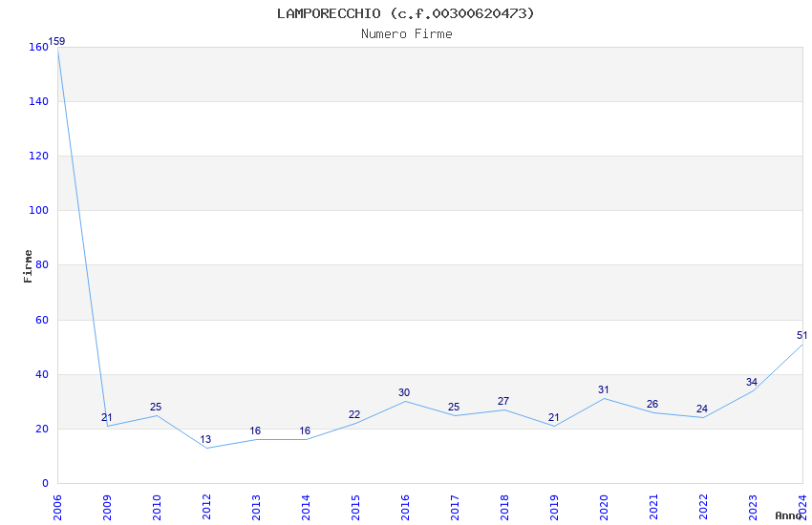This screenshot has width=812, height=525.
Task: Click the data value 30
Action: click(404, 393)
